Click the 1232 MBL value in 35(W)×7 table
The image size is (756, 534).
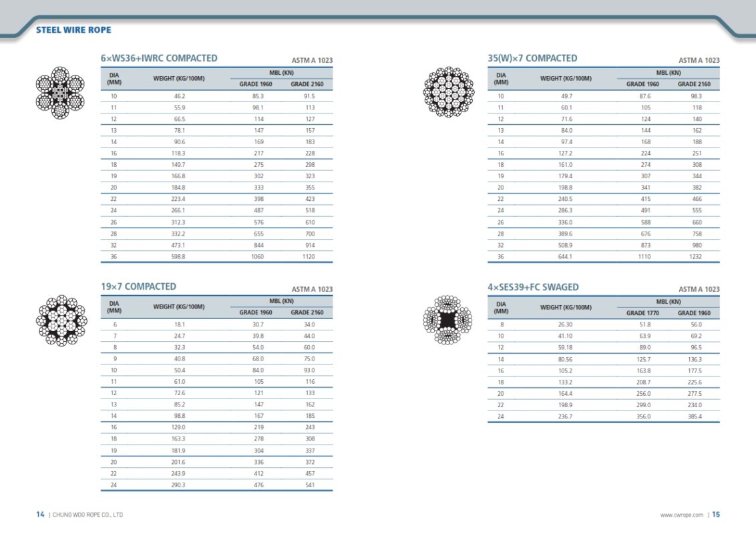click(695, 256)
